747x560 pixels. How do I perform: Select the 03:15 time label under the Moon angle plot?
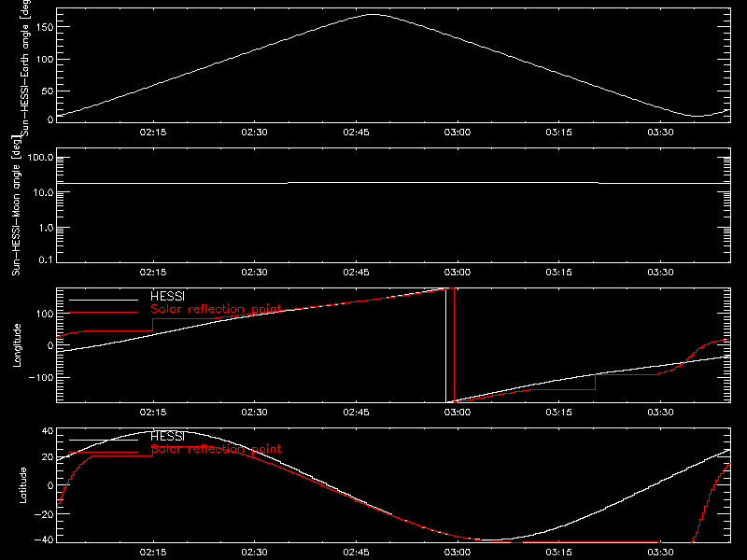[558, 273]
